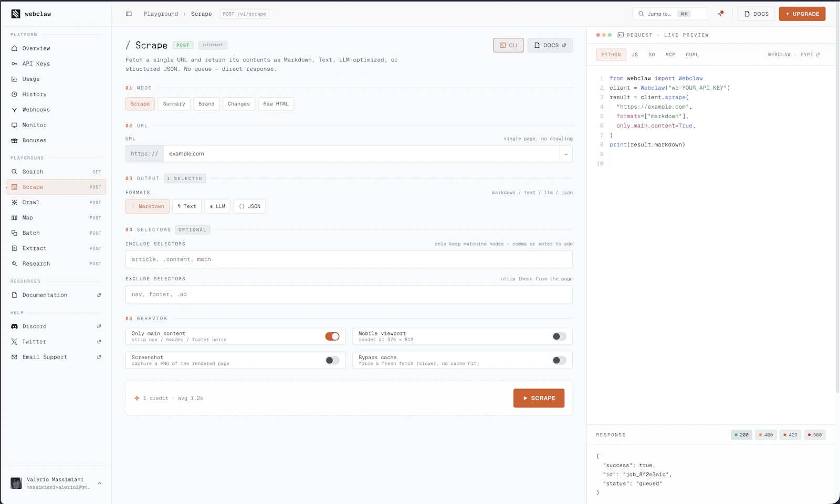Click the Live Preview label

pyautogui.click(x=686, y=35)
